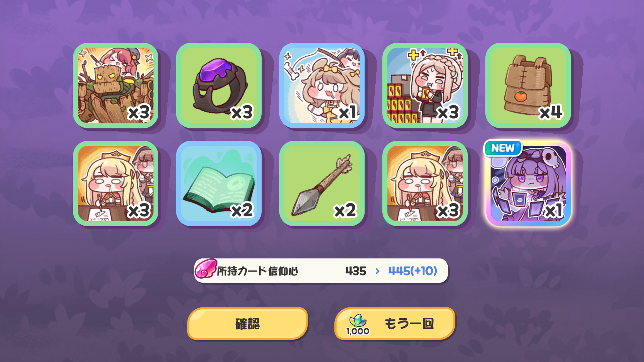Open the new purple-haired girl card
This screenshot has height=362, width=644.
point(528,183)
